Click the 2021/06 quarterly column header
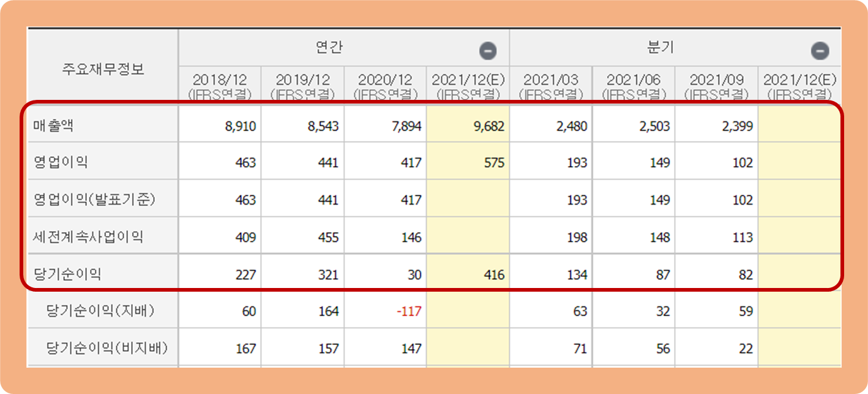 634,86
